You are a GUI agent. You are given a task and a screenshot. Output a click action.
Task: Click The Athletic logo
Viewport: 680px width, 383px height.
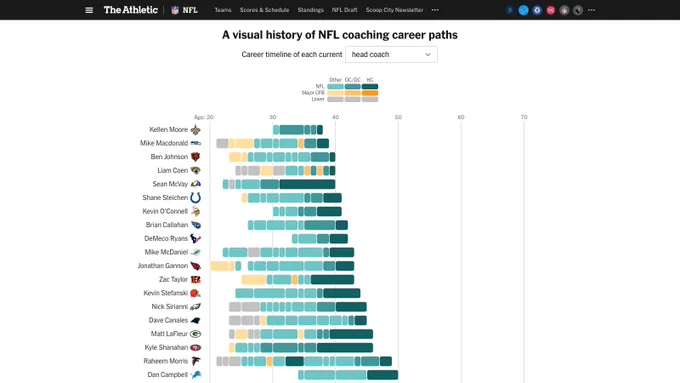coord(131,10)
